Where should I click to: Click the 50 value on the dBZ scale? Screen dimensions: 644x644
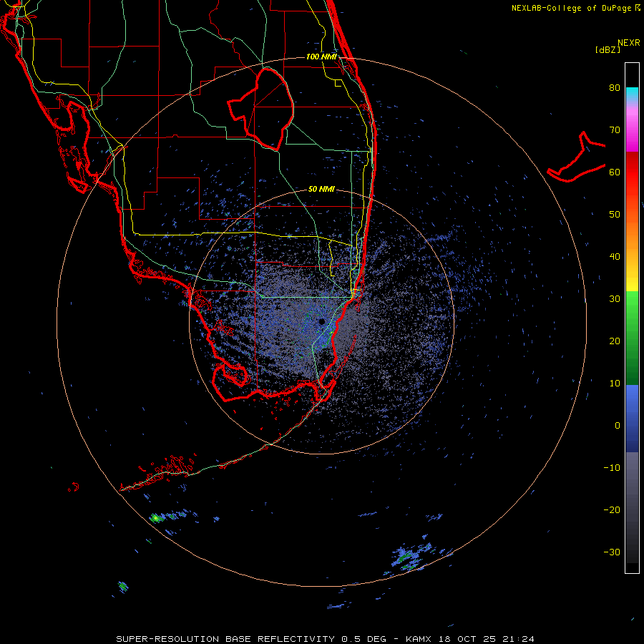point(615,215)
